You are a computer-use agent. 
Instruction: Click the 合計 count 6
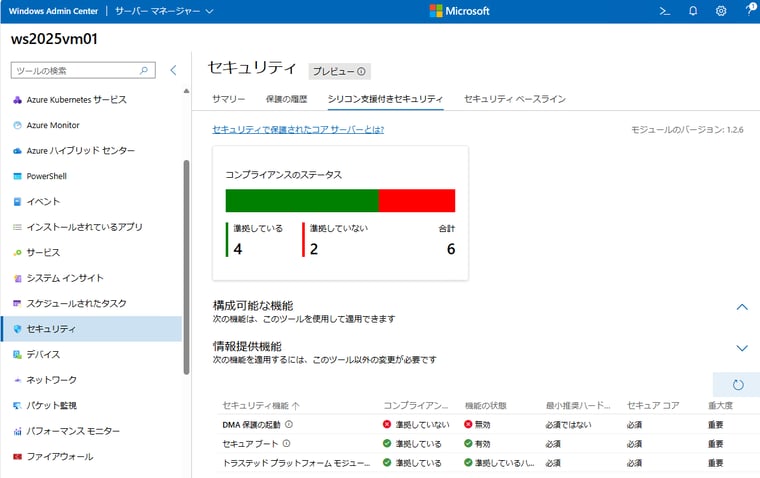click(x=451, y=249)
